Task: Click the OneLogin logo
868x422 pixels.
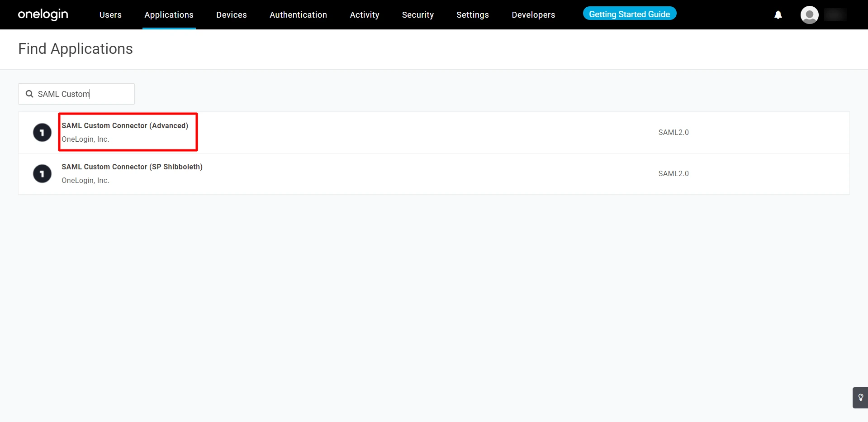Action: click(43, 14)
